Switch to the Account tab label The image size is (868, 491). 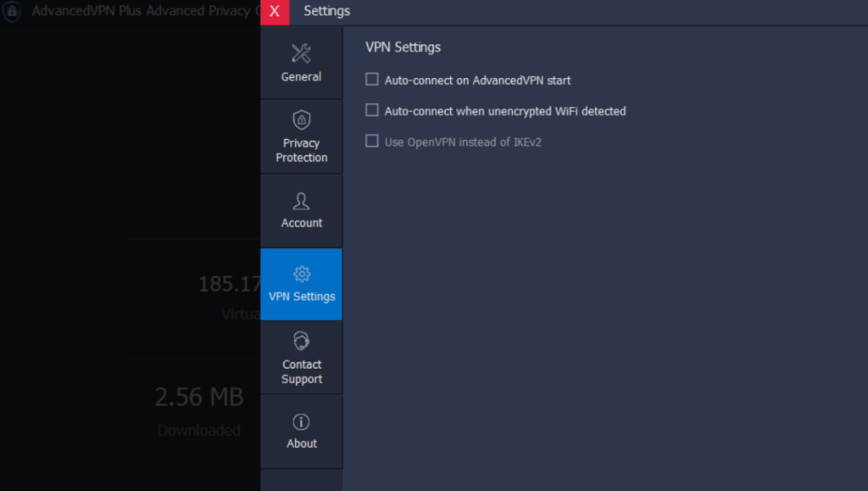coord(302,222)
